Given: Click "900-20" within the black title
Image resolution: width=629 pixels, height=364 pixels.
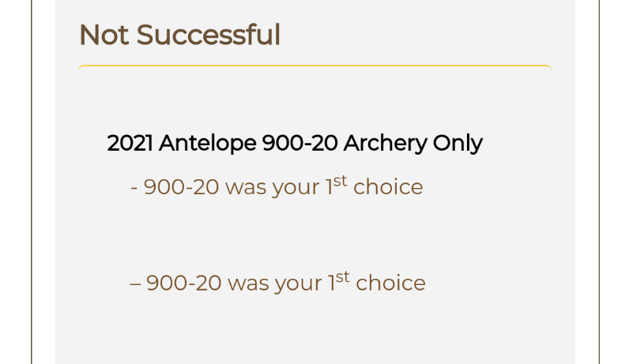Looking at the screenshot, I should coord(299,143).
